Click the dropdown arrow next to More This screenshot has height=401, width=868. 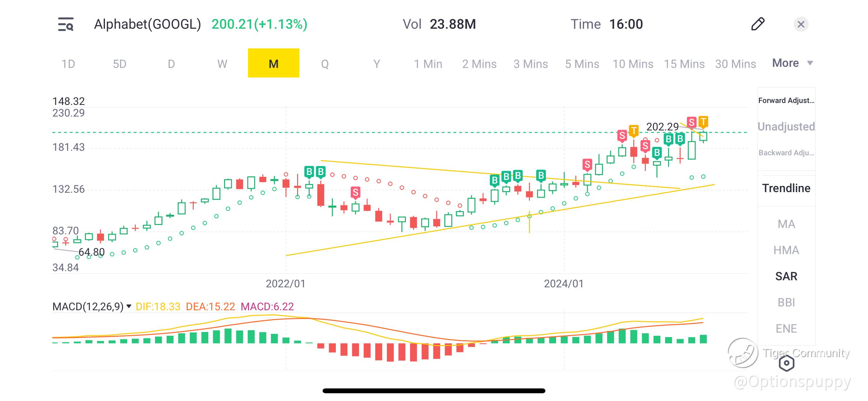pos(810,63)
